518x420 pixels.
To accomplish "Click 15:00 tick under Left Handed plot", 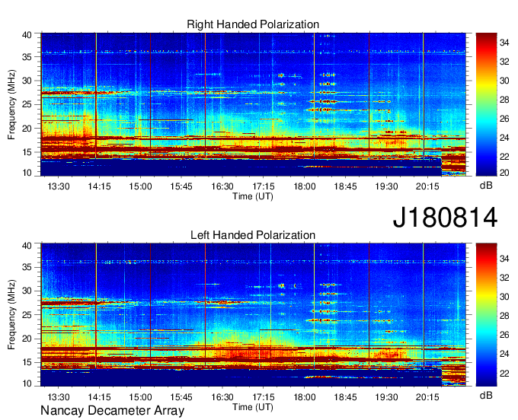I will point(140,397).
